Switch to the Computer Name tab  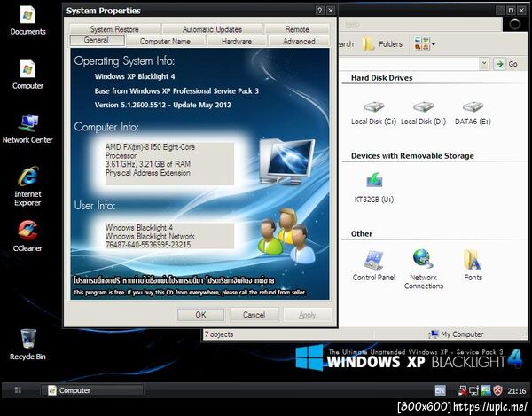(165, 41)
